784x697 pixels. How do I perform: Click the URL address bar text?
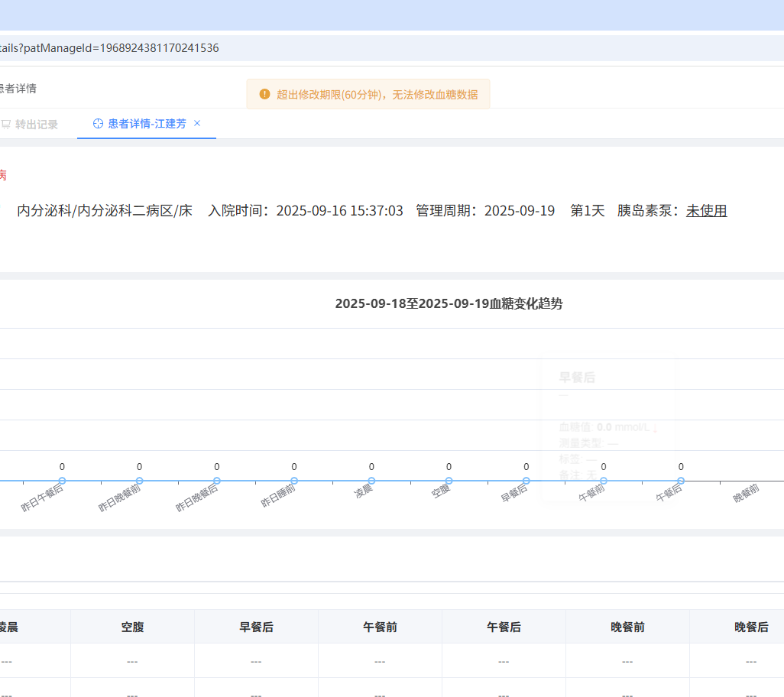tap(109, 48)
